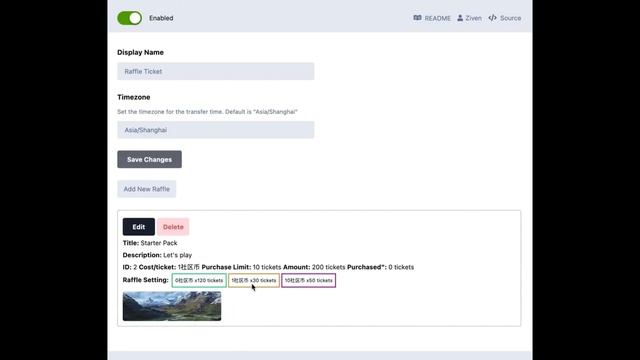Click the 'Amount: 200 tickets' text
Viewport: 640px width, 360px height.
(314, 267)
